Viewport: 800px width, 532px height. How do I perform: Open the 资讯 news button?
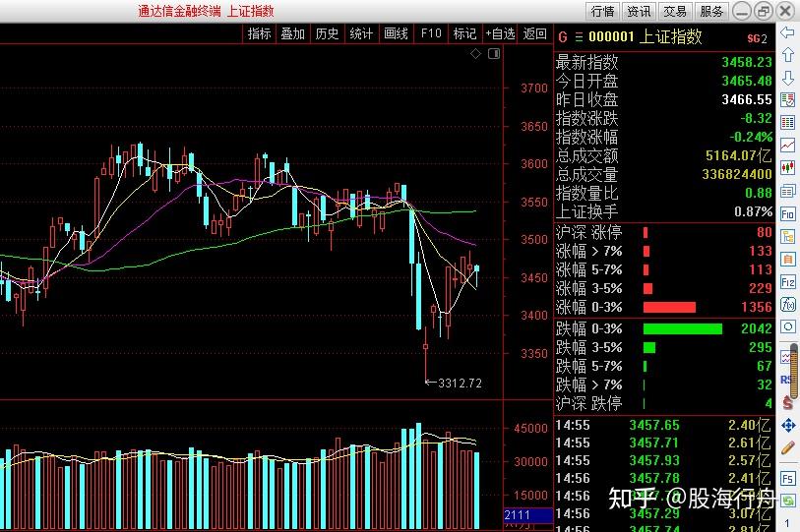coord(639,11)
